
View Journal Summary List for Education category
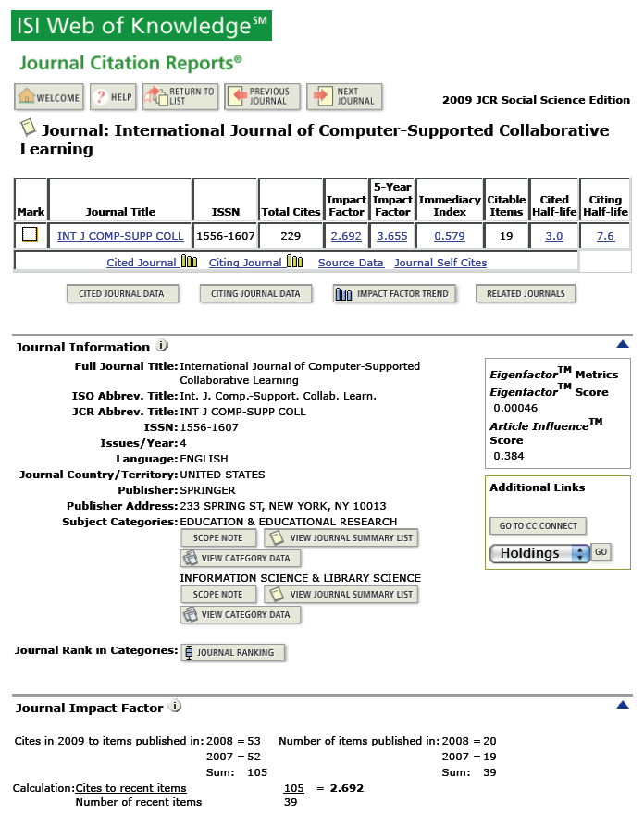[x=341, y=537]
